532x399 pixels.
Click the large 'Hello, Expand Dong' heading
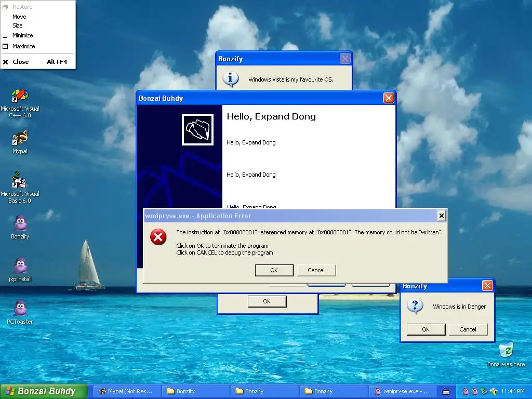(271, 116)
